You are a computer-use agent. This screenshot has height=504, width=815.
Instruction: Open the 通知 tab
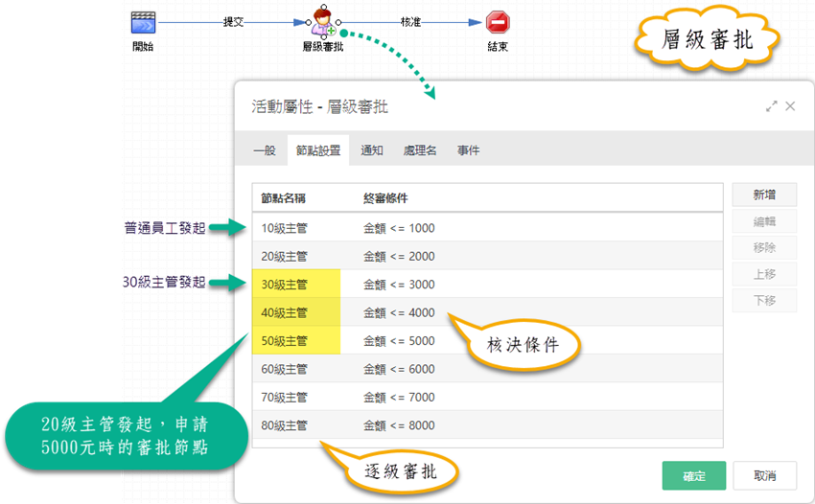point(372,150)
